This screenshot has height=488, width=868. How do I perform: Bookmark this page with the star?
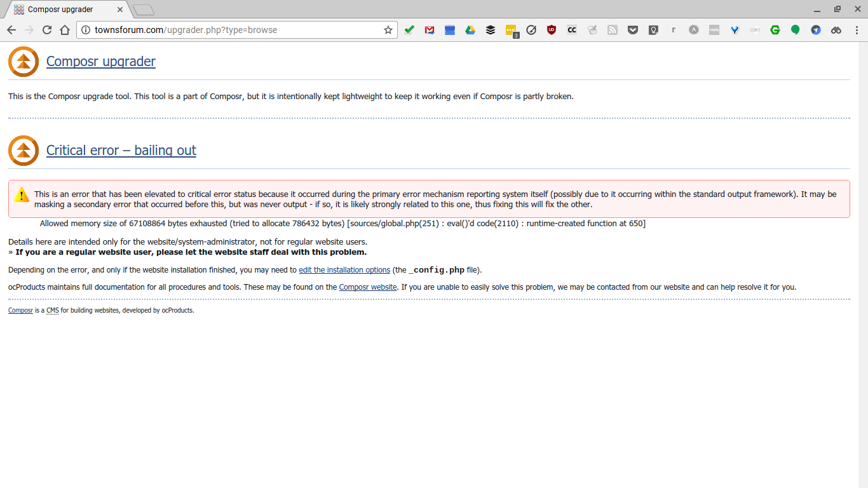[388, 30]
